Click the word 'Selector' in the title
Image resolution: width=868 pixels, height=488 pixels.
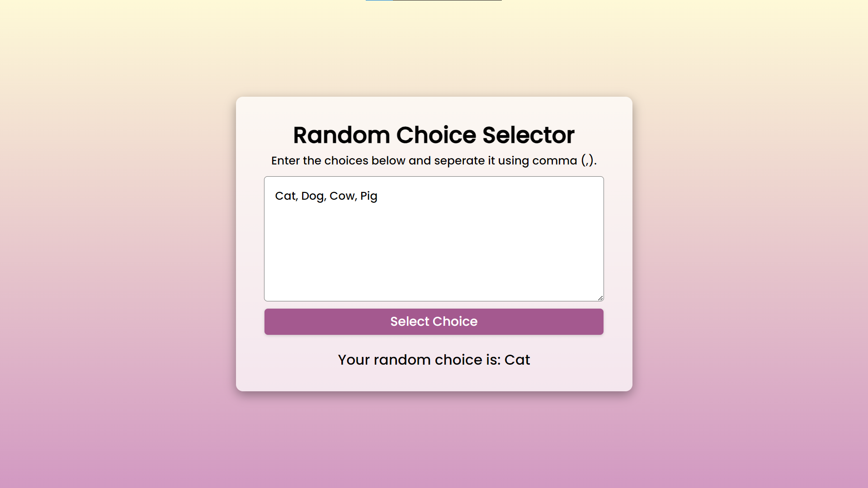coord(528,135)
